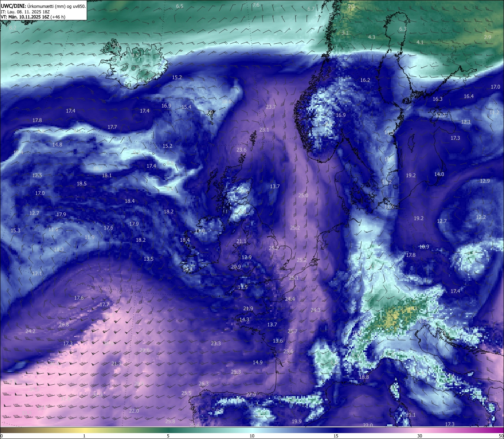Click the 7.6 value at top
Screen dimensions: 504x439
[256, 5]
